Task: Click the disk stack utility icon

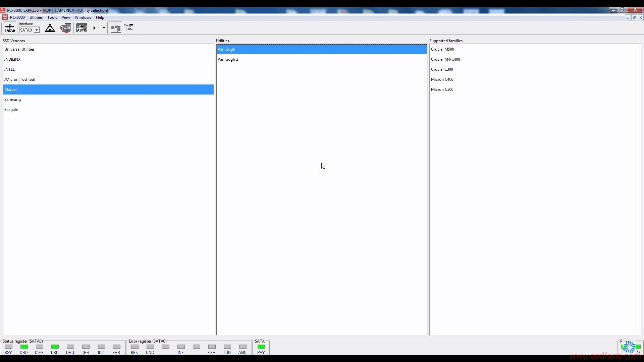Action: 66,28
